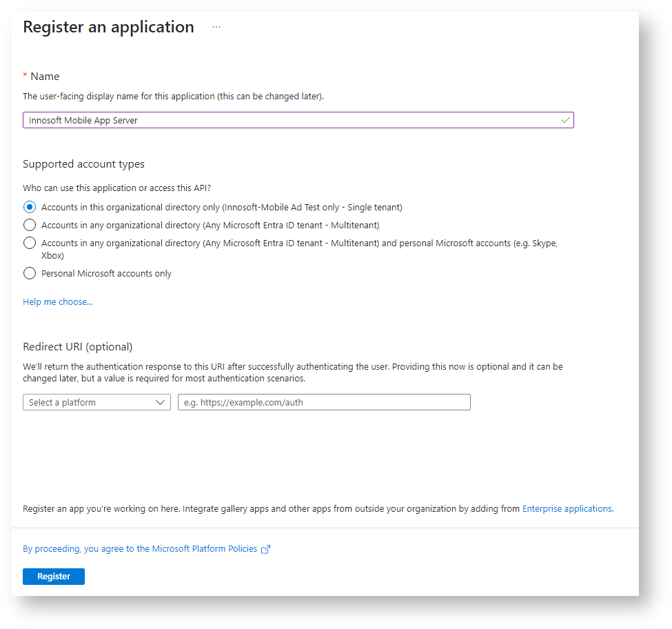
Task: Open the Select a platform dropdown
Action: 96,402
